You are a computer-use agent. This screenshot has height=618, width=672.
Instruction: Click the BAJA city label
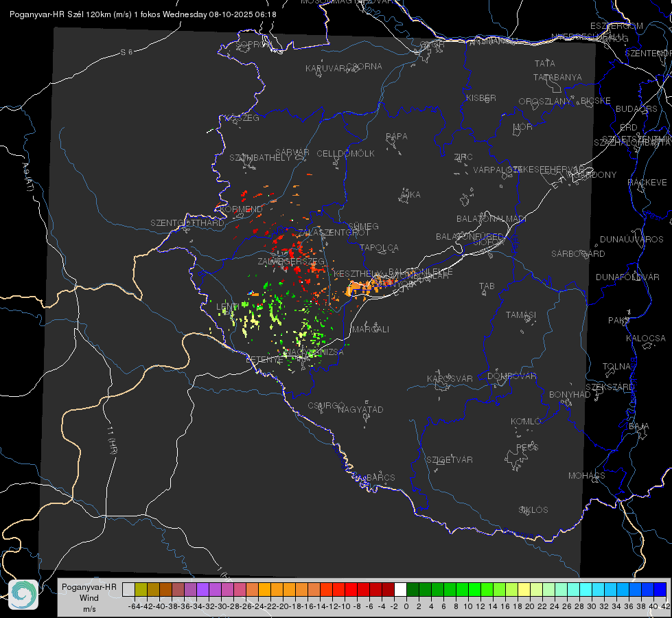[639, 426]
